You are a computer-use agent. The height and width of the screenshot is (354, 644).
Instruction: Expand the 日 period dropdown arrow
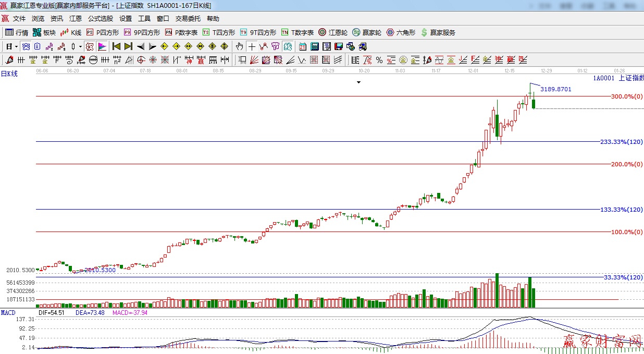click(17, 46)
